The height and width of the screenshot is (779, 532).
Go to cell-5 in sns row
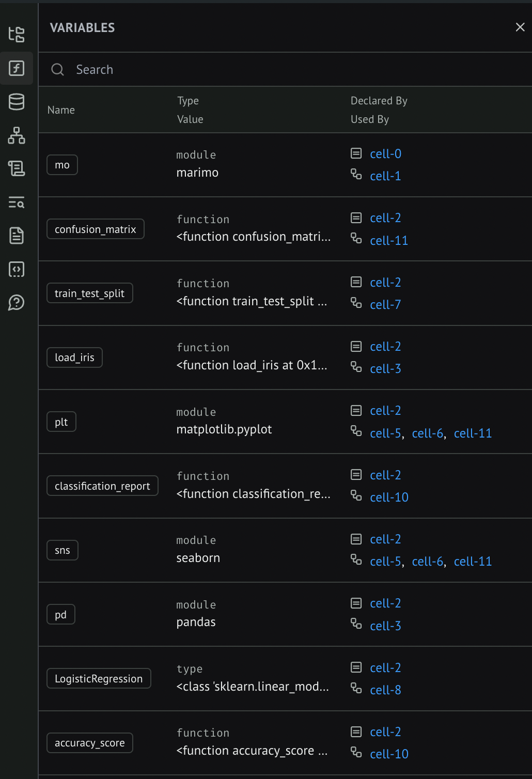[x=386, y=562]
